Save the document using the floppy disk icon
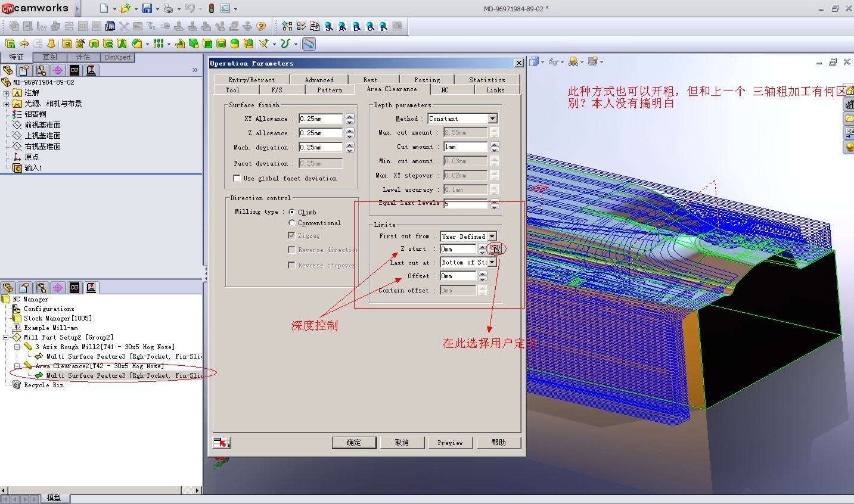Image resolution: width=854 pixels, height=504 pixels. pyautogui.click(x=147, y=8)
